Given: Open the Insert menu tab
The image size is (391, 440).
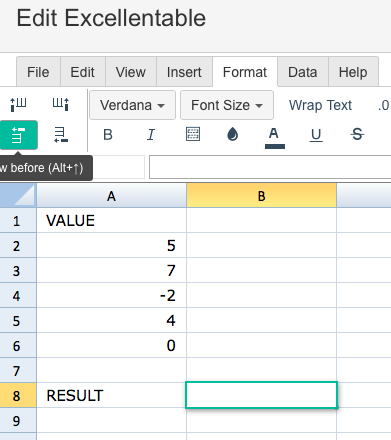Looking at the screenshot, I should tap(184, 72).
